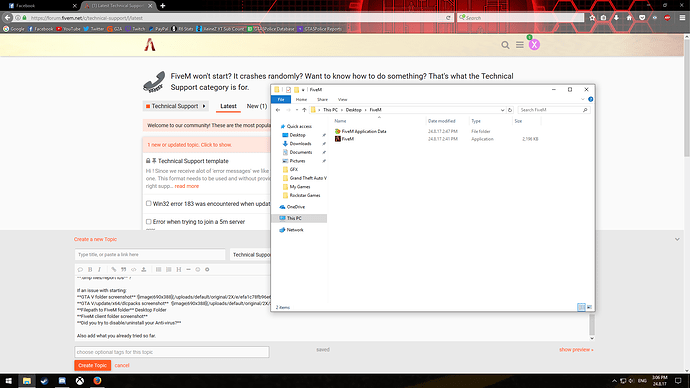This screenshot has height=388, width=690.
Task: Tick the Error joining 5m server checkbox
Action: coord(149,222)
